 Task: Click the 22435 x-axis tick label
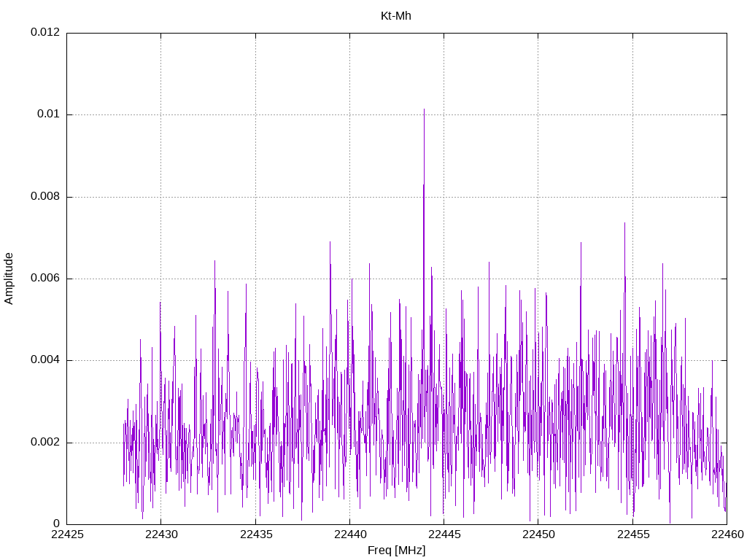pyautogui.click(x=256, y=534)
